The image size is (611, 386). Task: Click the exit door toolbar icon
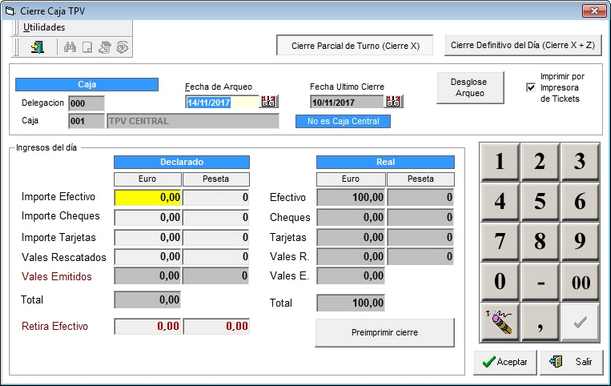(x=37, y=47)
